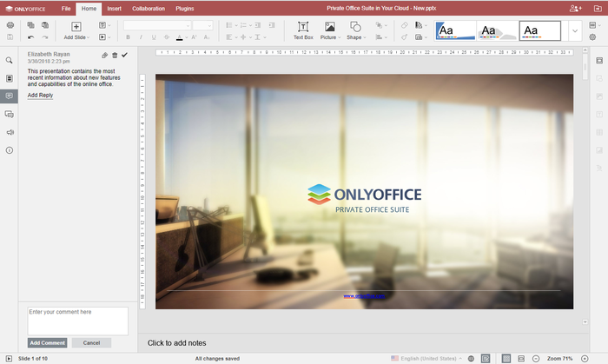Select the gray themed slide design
608x364 pixels.
[x=498, y=30]
